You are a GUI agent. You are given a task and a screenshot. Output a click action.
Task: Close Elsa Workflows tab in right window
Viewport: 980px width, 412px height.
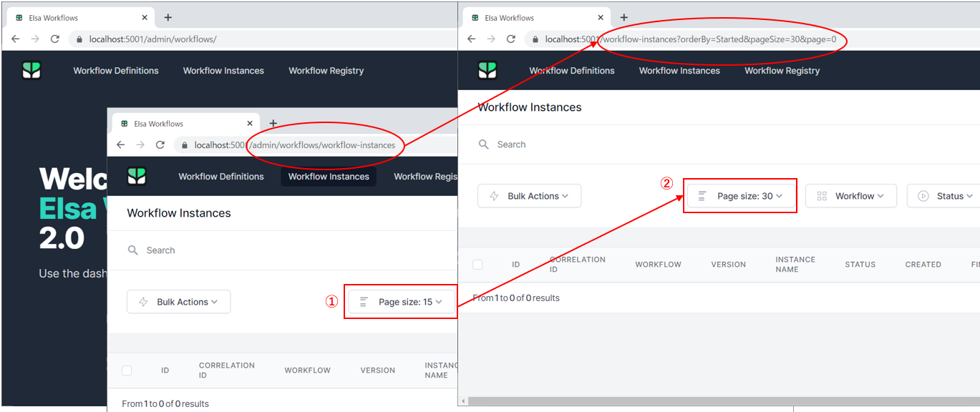[601, 18]
